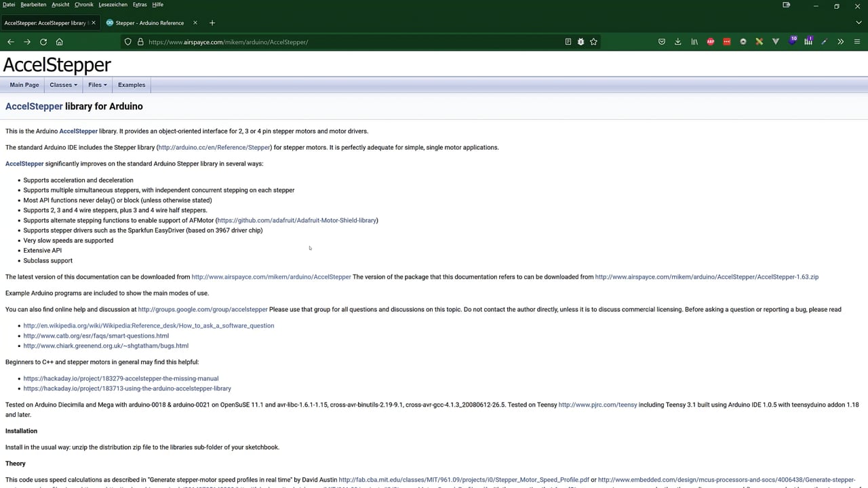Open the pjrc.com teensy link

pos(597,405)
